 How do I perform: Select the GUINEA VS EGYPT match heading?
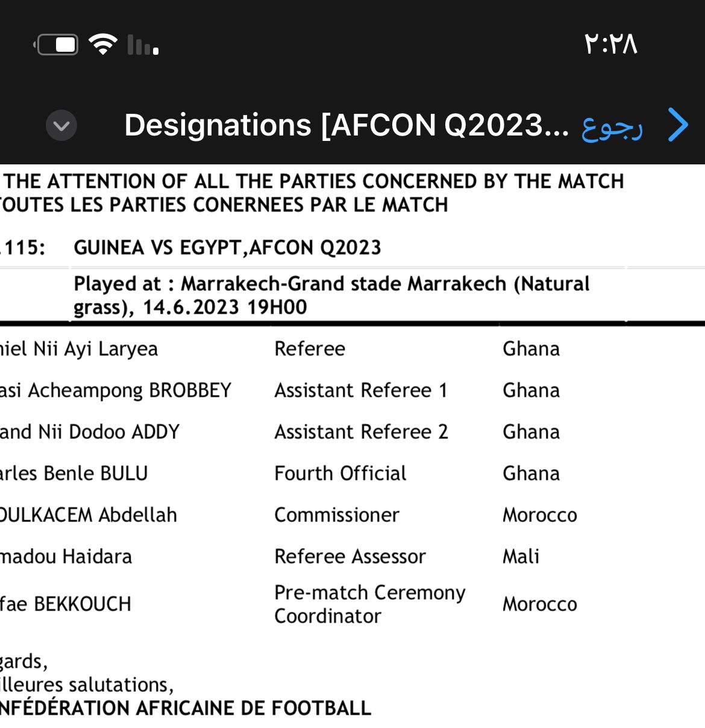point(227,247)
